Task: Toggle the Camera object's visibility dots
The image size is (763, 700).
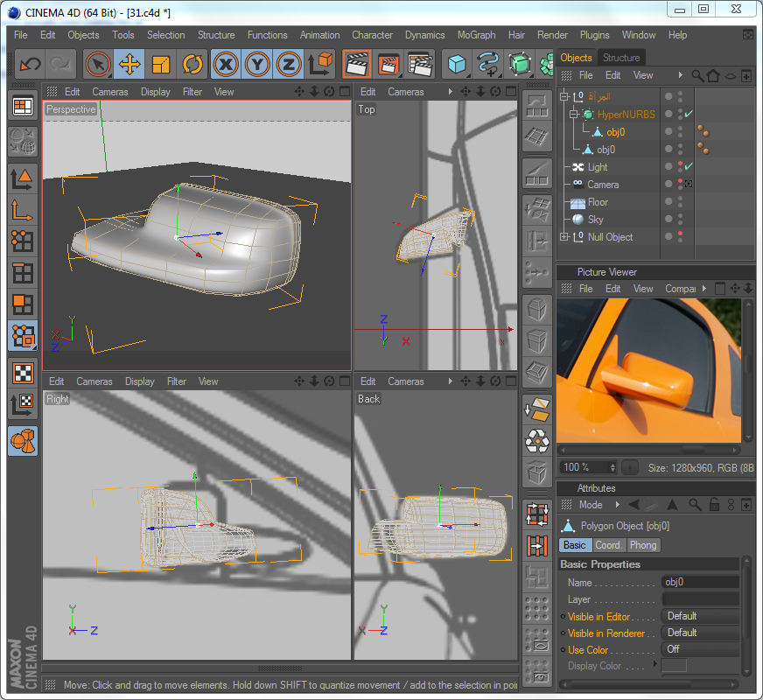Action: pos(680,185)
